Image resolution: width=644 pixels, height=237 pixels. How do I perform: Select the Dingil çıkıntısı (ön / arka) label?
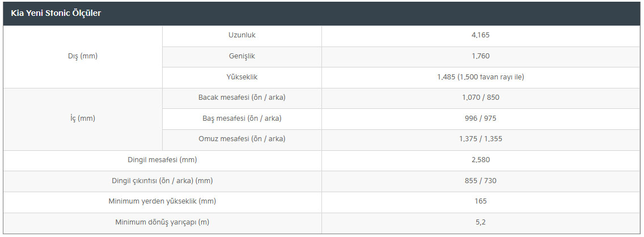point(162,181)
